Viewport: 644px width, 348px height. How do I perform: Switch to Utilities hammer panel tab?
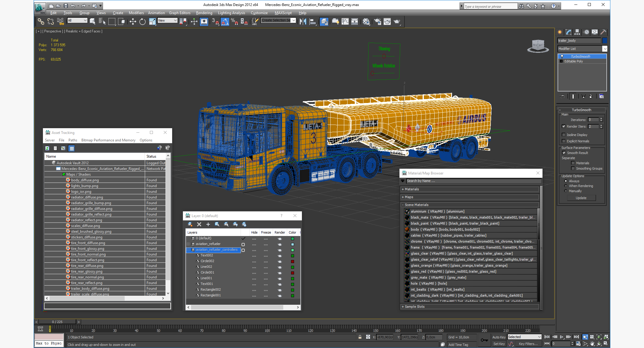[x=603, y=32]
